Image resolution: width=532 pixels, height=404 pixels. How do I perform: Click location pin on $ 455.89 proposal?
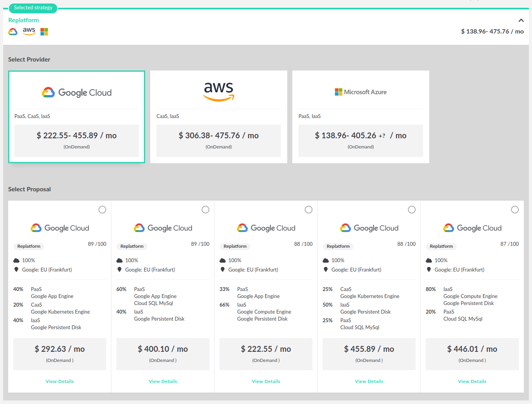point(326,270)
